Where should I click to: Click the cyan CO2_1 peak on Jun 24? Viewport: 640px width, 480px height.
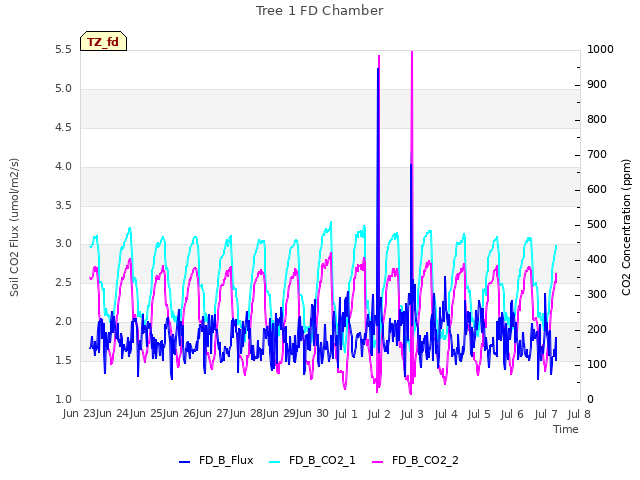pos(130,228)
